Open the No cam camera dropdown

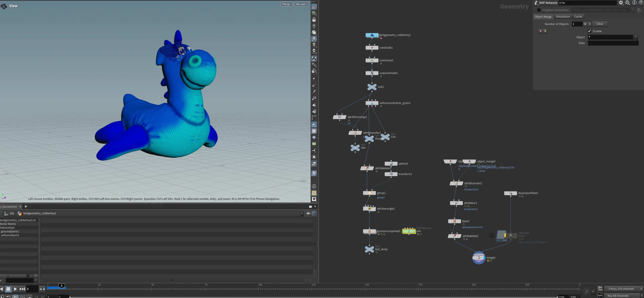302,4
